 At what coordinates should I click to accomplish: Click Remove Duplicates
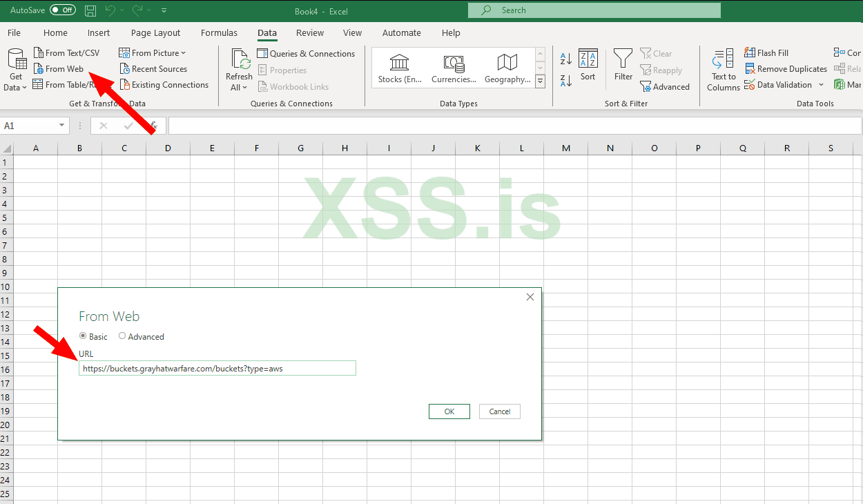[x=785, y=68]
